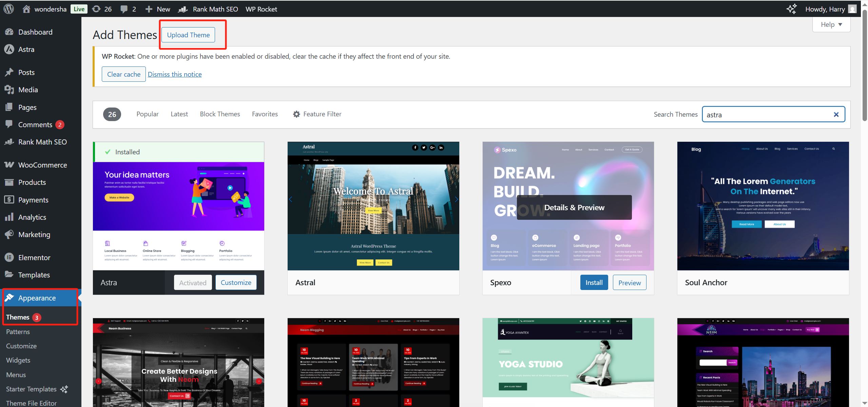Open the Astral theme thumbnail

[373, 206]
